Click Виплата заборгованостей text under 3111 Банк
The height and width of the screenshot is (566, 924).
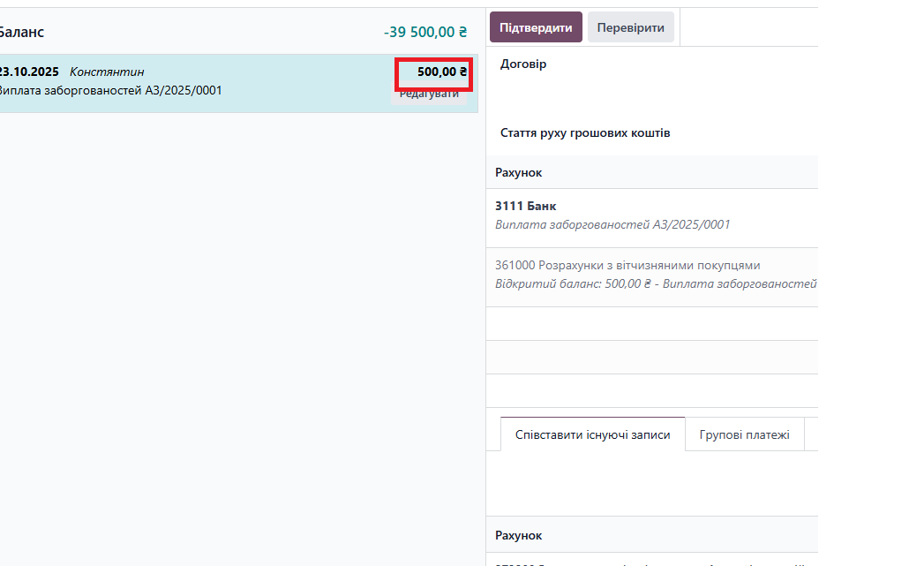pos(612,225)
